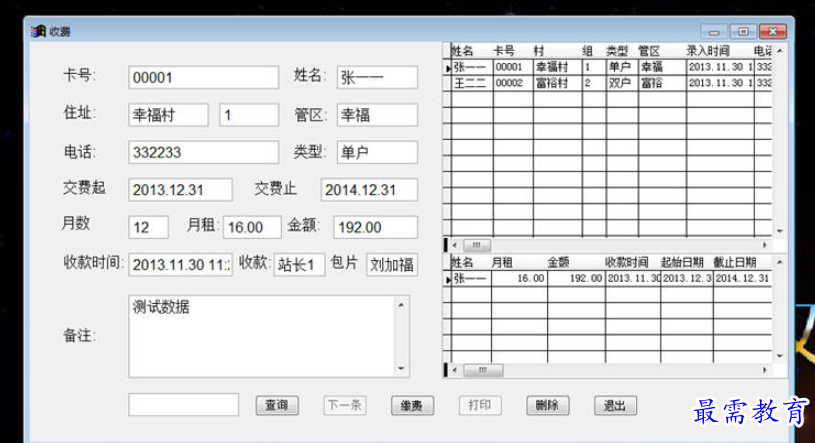Click the upper table scroll down arrow
The width and height of the screenshot is (815, 443).
coord(780,231)
